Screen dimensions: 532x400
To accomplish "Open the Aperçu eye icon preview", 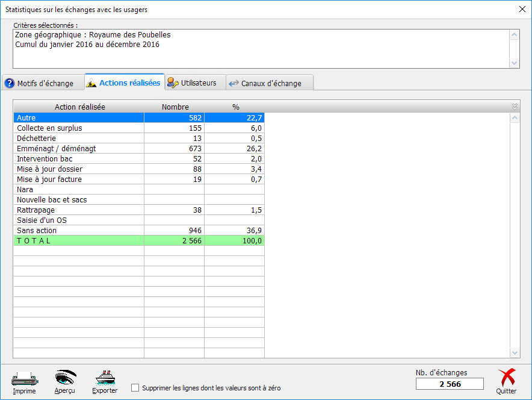I will [x=65, y=378].
